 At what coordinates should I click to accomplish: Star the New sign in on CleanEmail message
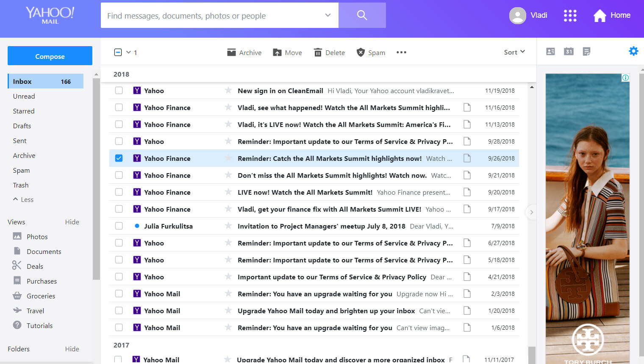(x=228, y=90)
